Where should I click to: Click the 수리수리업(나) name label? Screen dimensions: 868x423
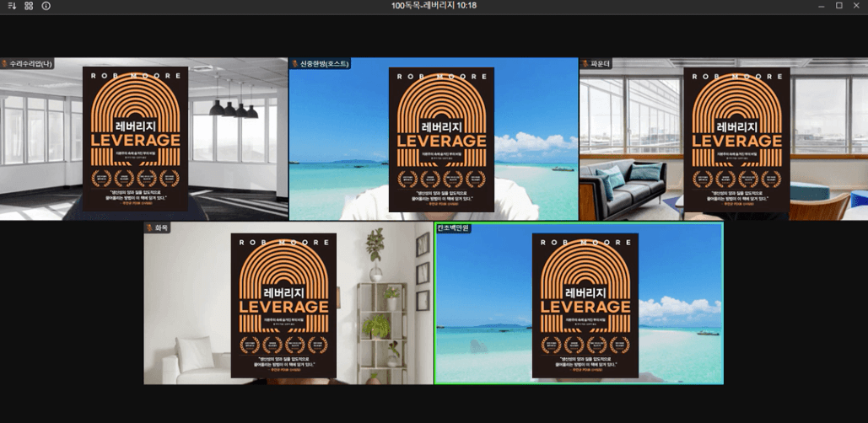(31, 63)
